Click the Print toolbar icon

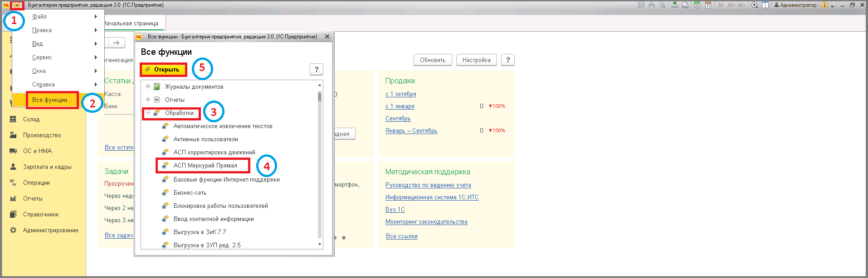[652, 5]
